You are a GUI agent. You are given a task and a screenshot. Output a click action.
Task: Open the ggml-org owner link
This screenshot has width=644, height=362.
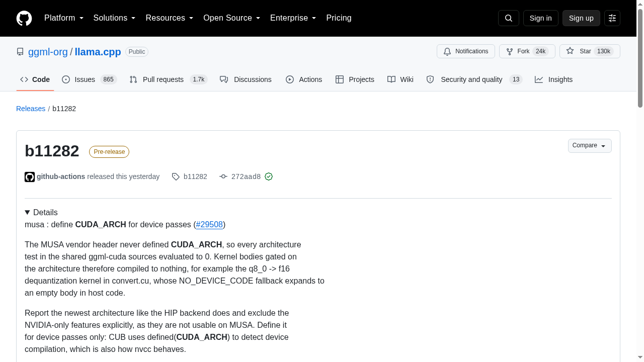pos(48,52)
